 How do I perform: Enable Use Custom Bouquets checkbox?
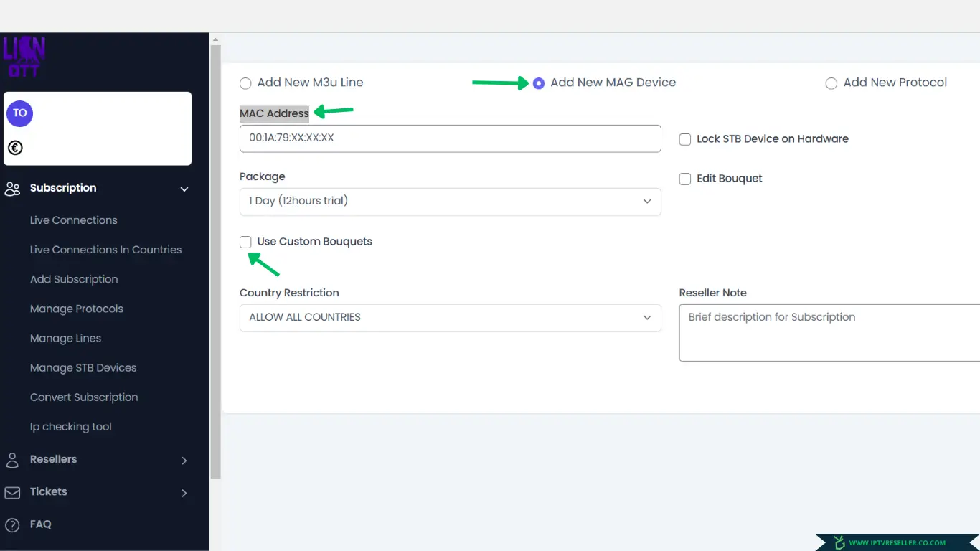click(245, 242)
